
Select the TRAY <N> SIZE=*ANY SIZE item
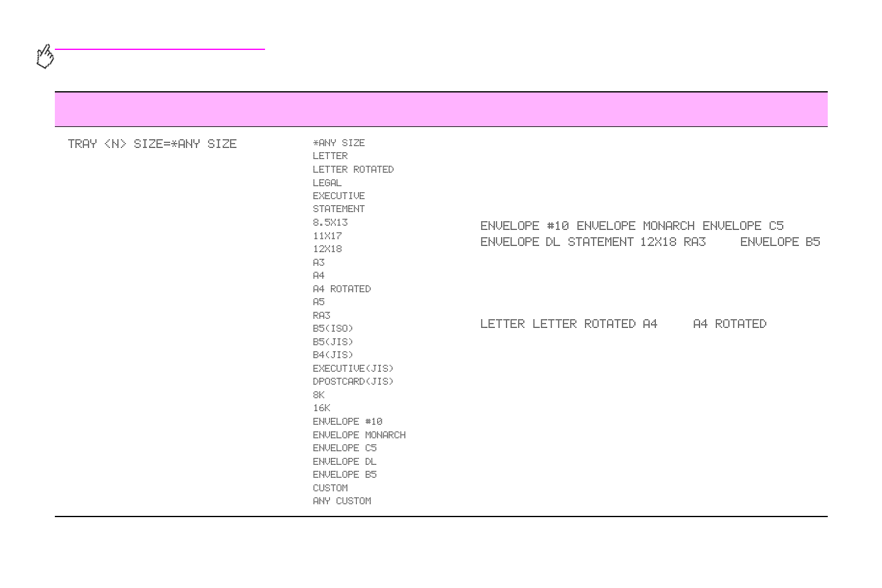point(152,144)
